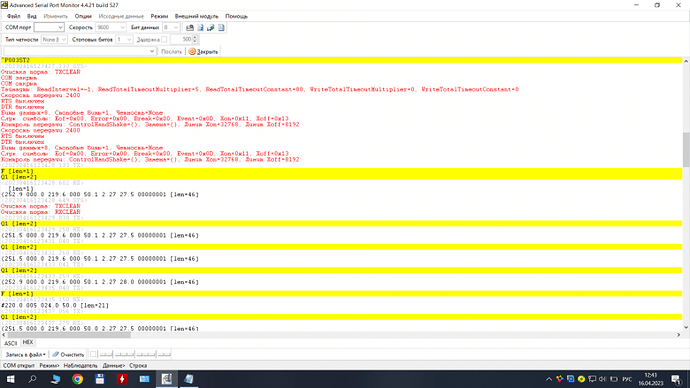Switch to the ASCII tab
The height and width of the screenshot is (388, 690).
11,343
